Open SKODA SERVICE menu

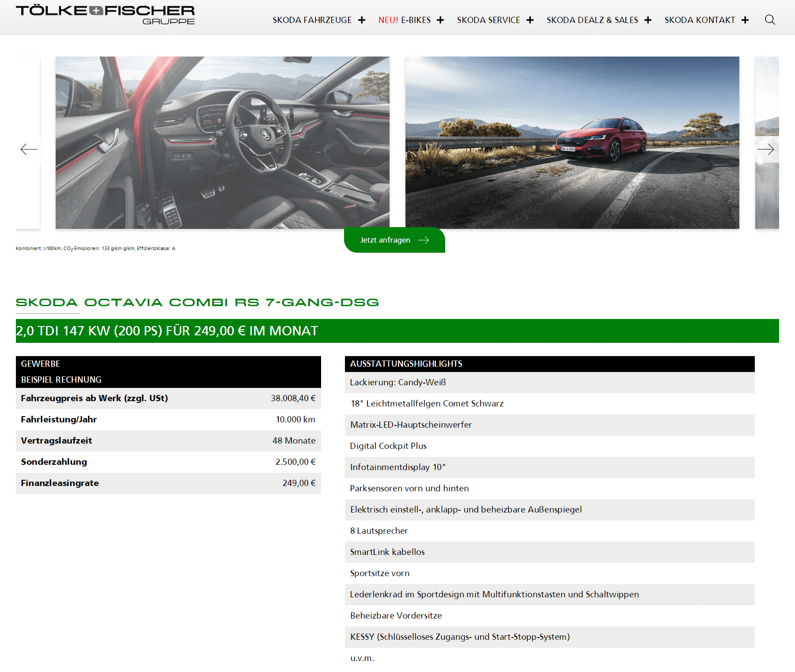(488, 20)
